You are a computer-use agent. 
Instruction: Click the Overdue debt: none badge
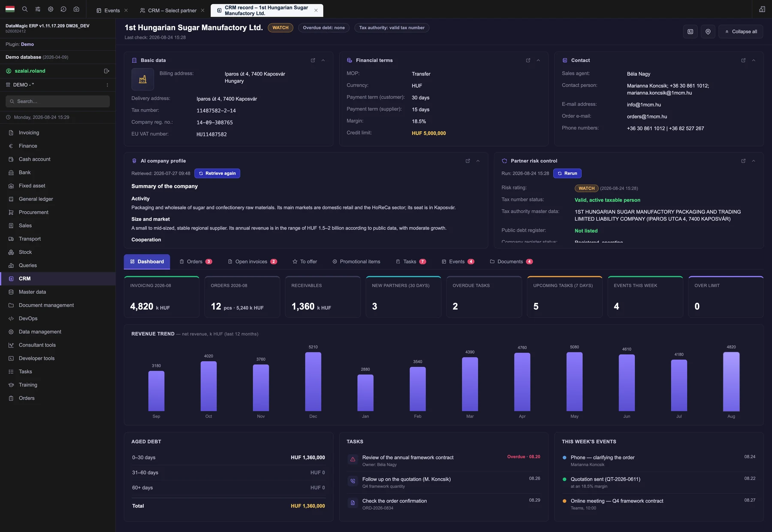(x=324, y=28)
